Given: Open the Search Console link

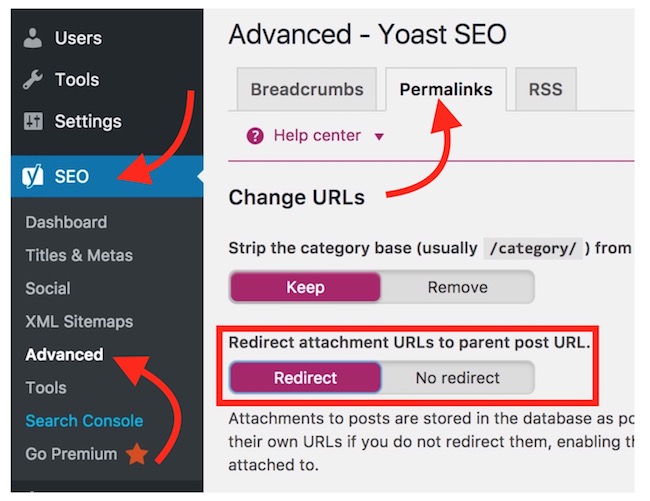Looking at the screenshot, I should point(84,421).
